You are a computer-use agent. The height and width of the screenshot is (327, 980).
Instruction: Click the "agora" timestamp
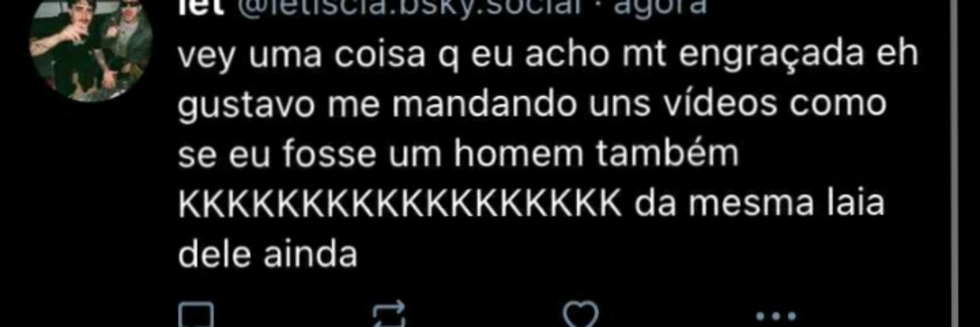660,7
